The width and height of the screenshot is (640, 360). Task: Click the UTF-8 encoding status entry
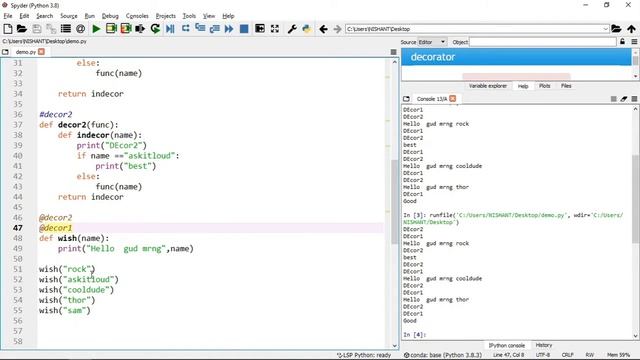pos(543,355)
